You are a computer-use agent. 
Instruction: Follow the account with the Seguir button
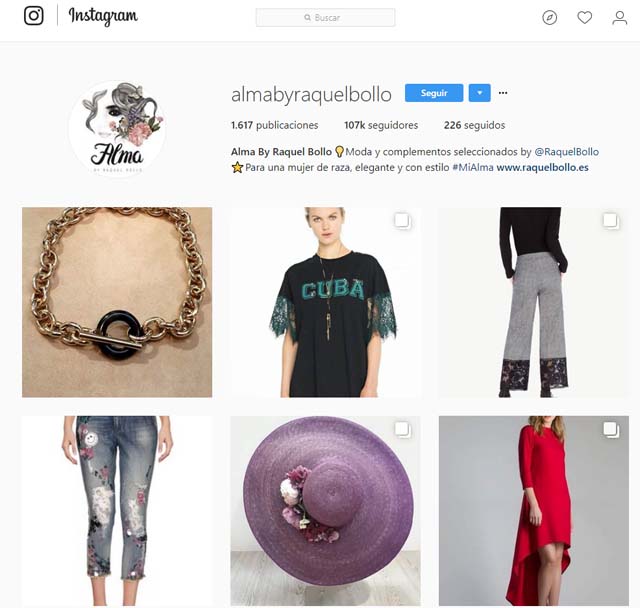point(434,93)
